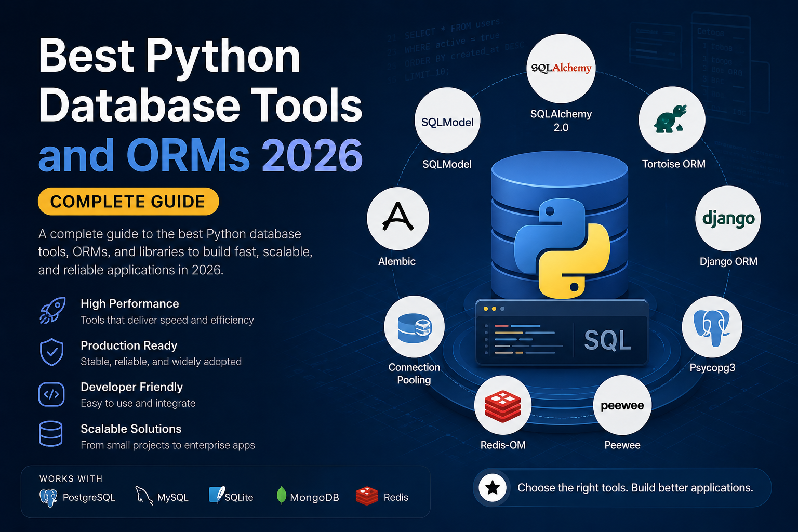Click the peewee logo circle

(622, 405)
